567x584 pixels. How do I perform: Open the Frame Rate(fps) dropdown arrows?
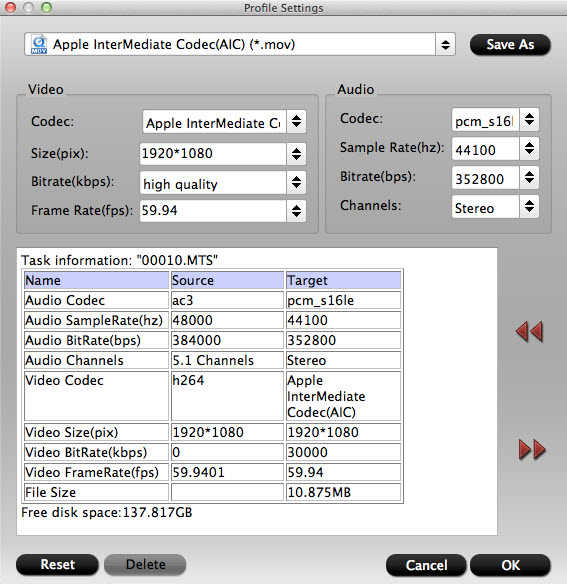[297, 211]
